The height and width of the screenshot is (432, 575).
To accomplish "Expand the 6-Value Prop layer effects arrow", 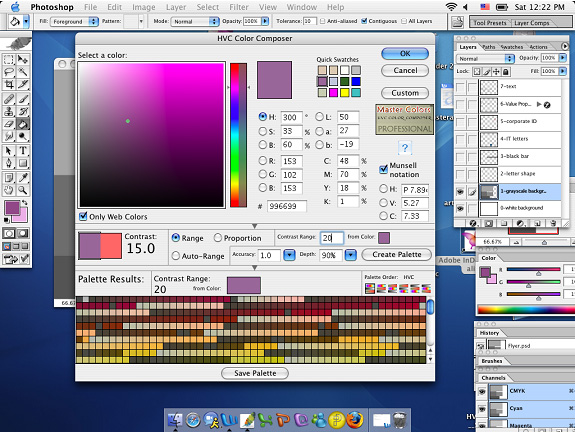I will (x=539, y=104).
